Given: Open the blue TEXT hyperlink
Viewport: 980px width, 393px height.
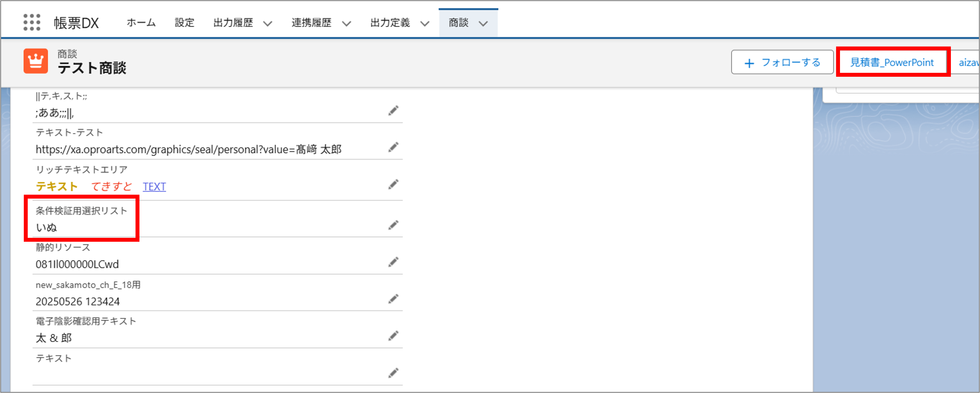Looking at the screenshot, I should click(x=154, y=187).
